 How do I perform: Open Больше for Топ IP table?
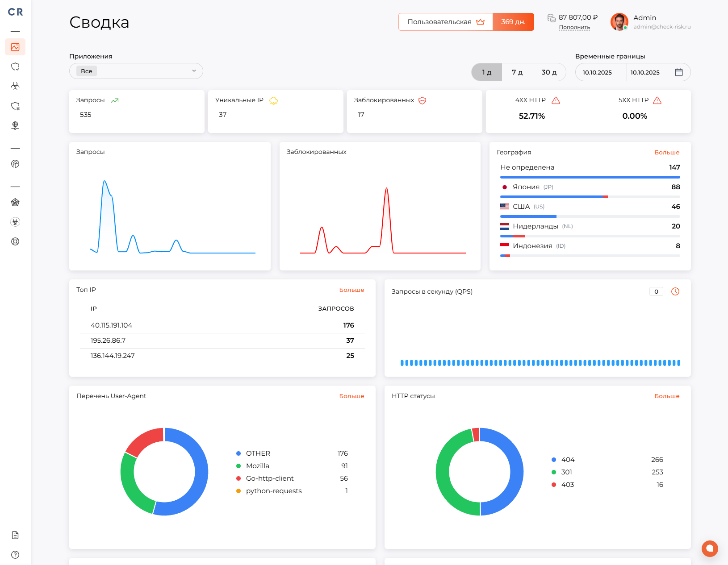[x=352, y=290]
